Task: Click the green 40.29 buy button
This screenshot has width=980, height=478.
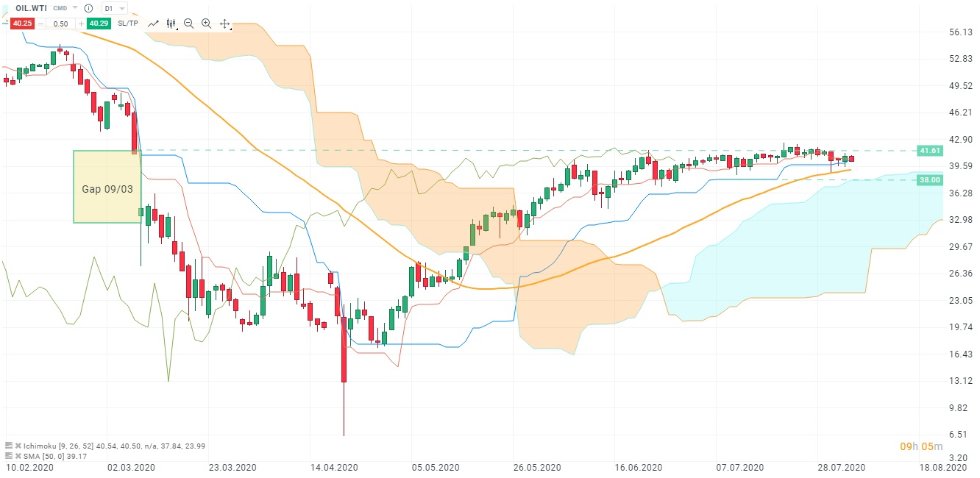Action: 99,24
